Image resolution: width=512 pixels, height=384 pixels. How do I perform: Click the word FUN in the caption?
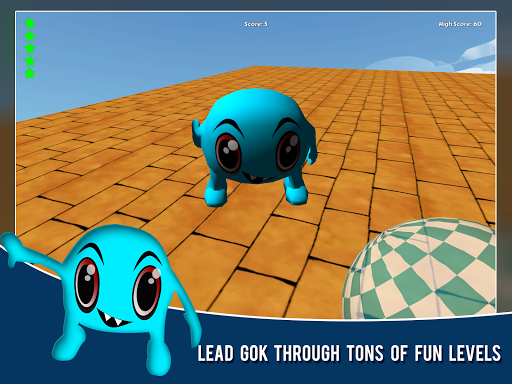pos(428,353)
